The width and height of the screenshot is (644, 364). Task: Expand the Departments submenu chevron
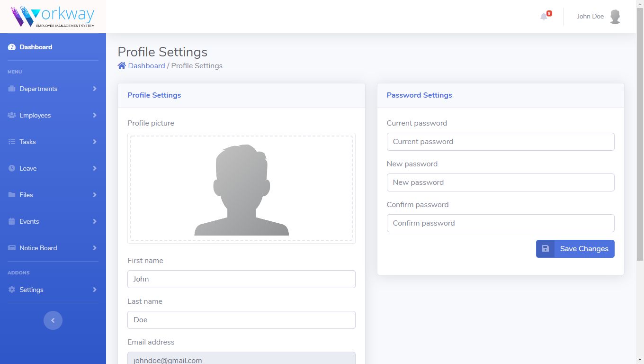[95, 89]
